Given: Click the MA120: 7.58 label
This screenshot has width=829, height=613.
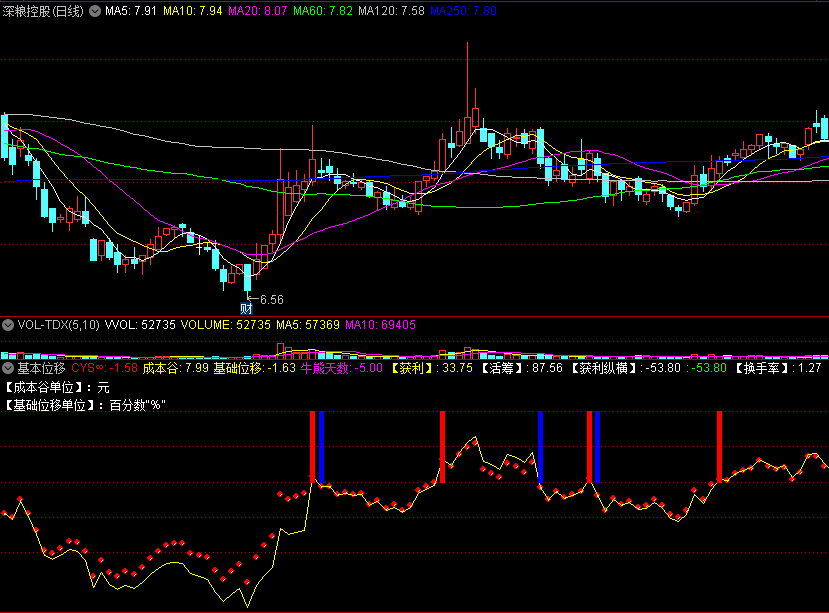Looking at the screenshot, I should pos(391,11).
